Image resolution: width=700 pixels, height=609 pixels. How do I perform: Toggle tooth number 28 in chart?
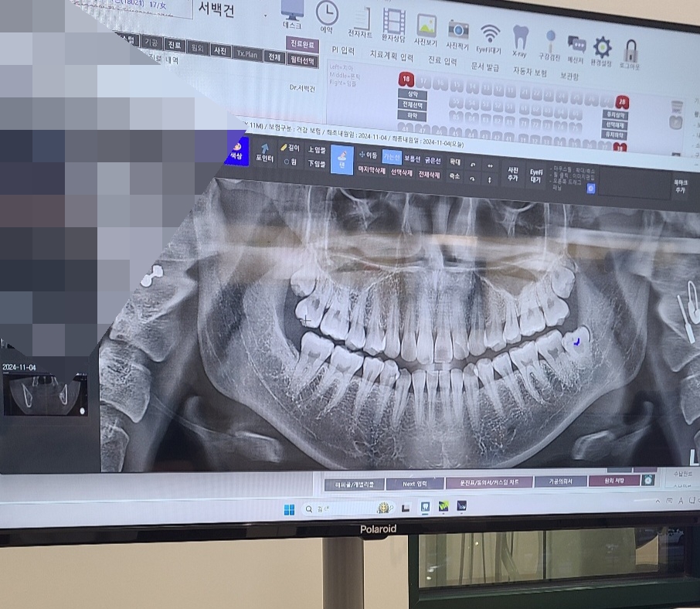coord(622,102)
